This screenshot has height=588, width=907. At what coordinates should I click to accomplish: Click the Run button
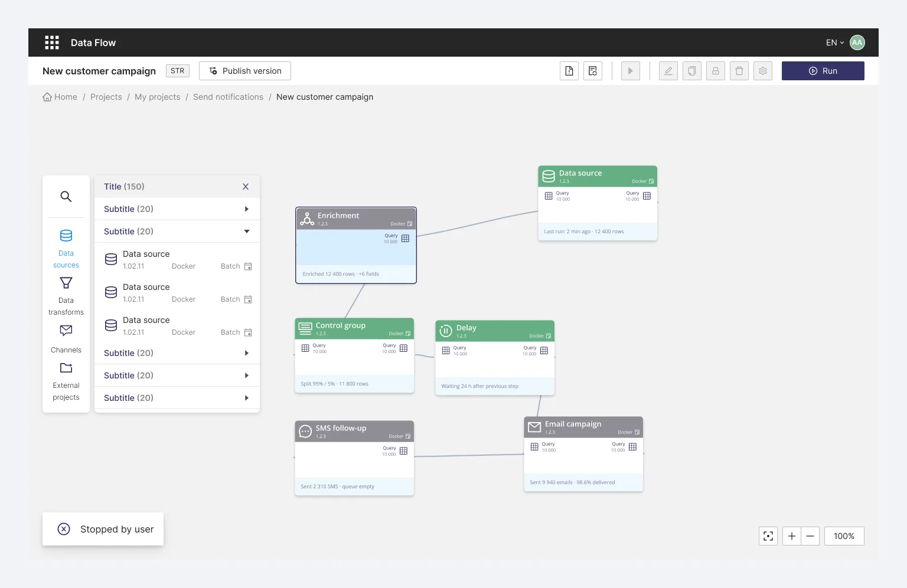pos(823,71)
